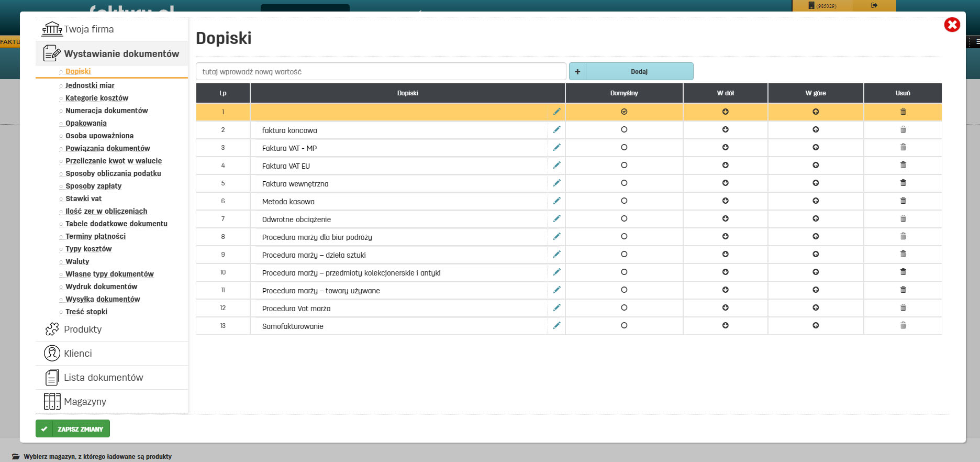Edit the Procedura Vat marża entry
Screen dimensions: 980x462
tap(556, 307)
